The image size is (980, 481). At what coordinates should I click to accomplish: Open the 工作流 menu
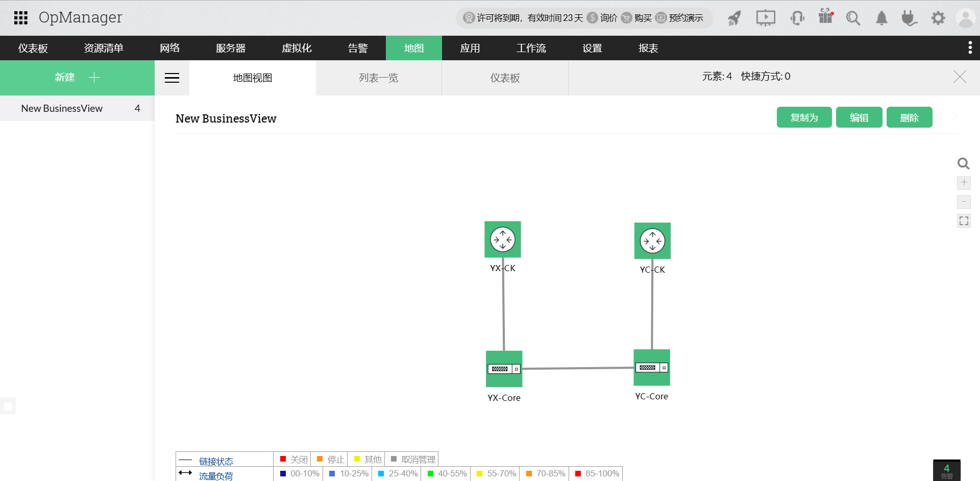(x=531, y=48)
